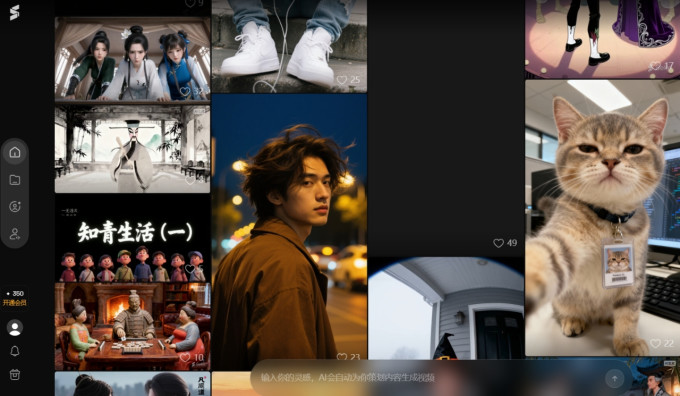The height and width of the screenshot is (396, 680).
Task: Open the house porch fisheye thumbnail
Action: 446,308
